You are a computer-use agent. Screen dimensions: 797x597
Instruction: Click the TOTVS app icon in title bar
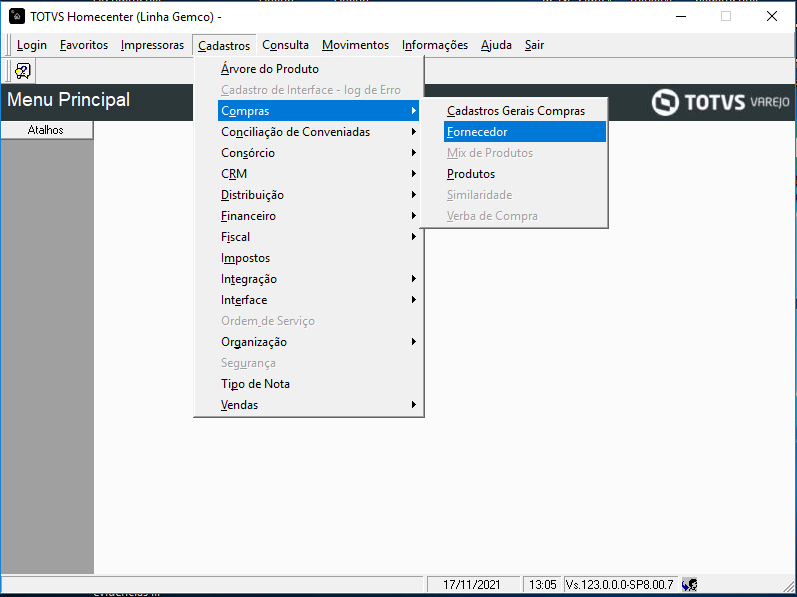point(17,16)
